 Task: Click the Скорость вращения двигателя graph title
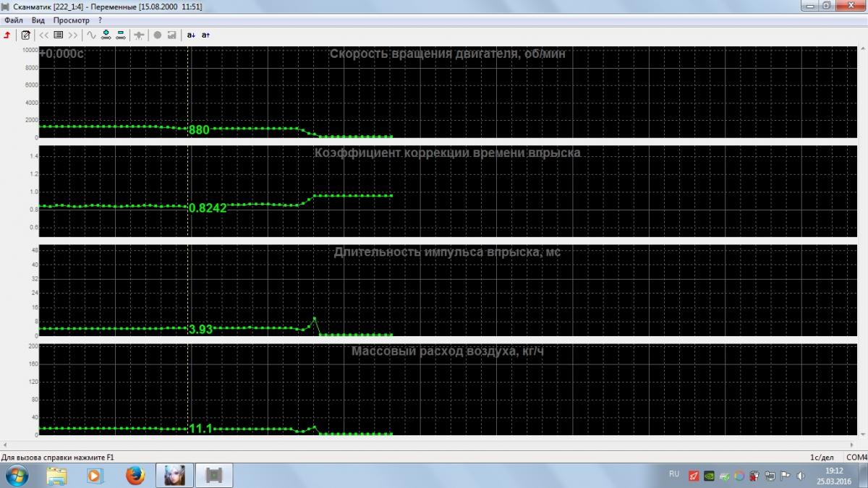click(448, 53)
